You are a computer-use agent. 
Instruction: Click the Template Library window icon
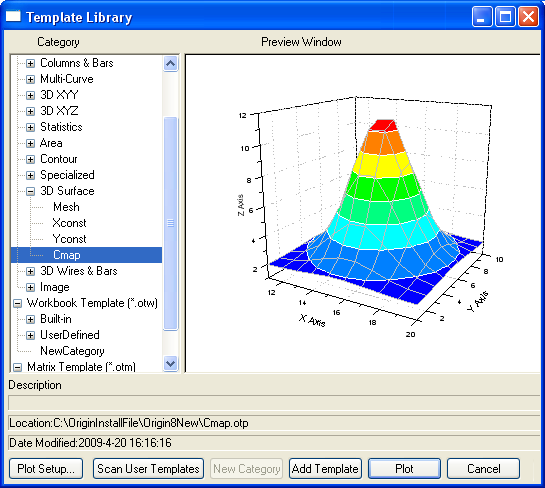pyautogui.click(x=13, y=16)
